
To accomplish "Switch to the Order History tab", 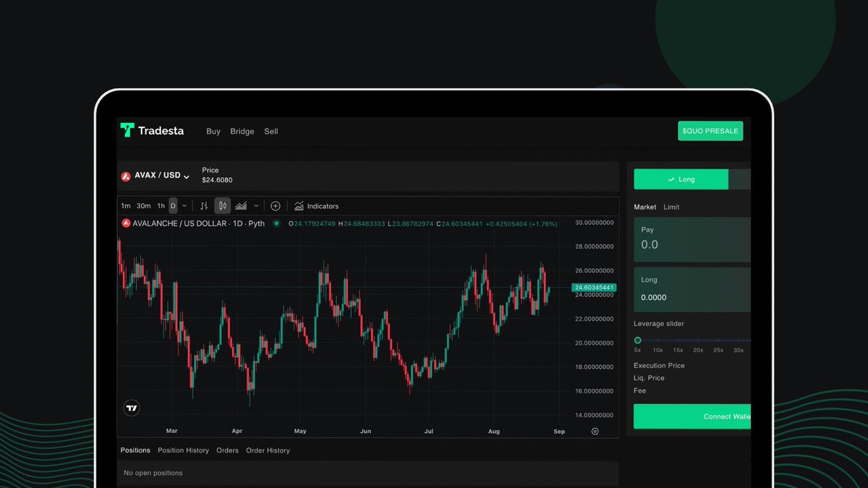I will [268, 450].
